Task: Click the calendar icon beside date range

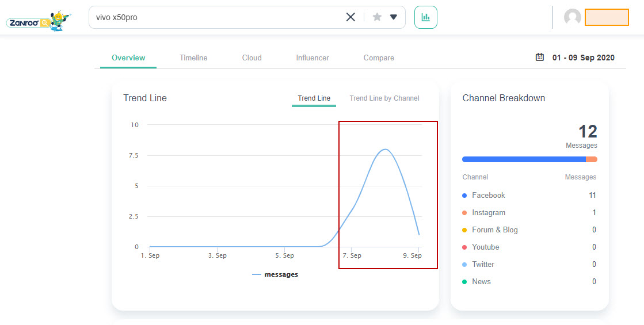Action: (540, 57)
